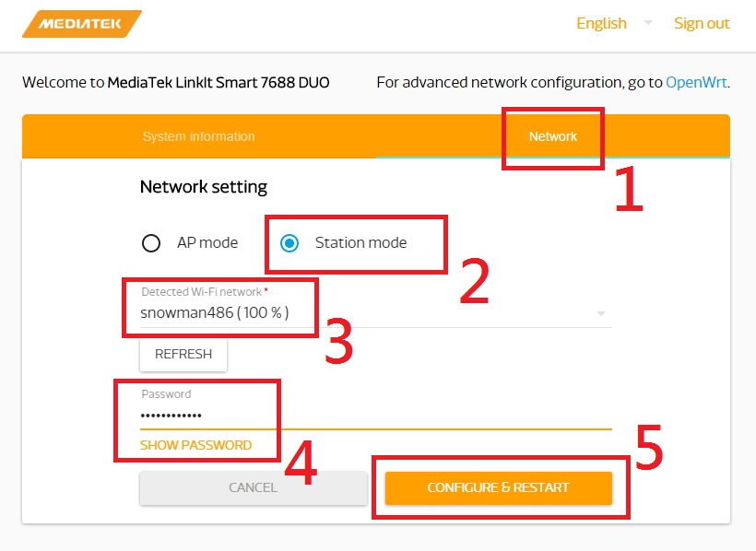Viewport: 756px width, 551px height.
Task: Click the Station mode text label
Action: 360,242
